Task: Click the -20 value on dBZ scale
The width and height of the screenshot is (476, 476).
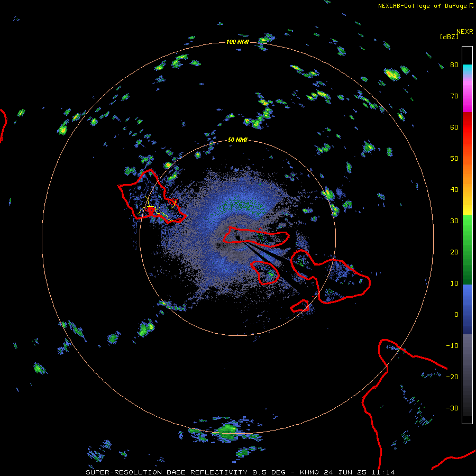Action: [452, 377]
